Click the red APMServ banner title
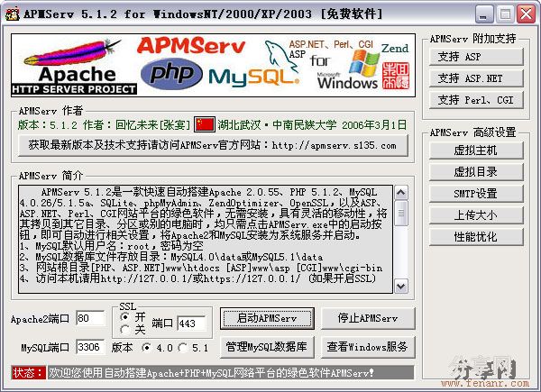 point(191,46)
